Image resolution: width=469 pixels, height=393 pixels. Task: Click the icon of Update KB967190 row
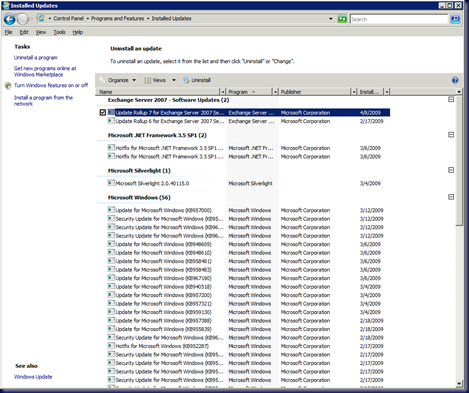click(x=111, y=278)
